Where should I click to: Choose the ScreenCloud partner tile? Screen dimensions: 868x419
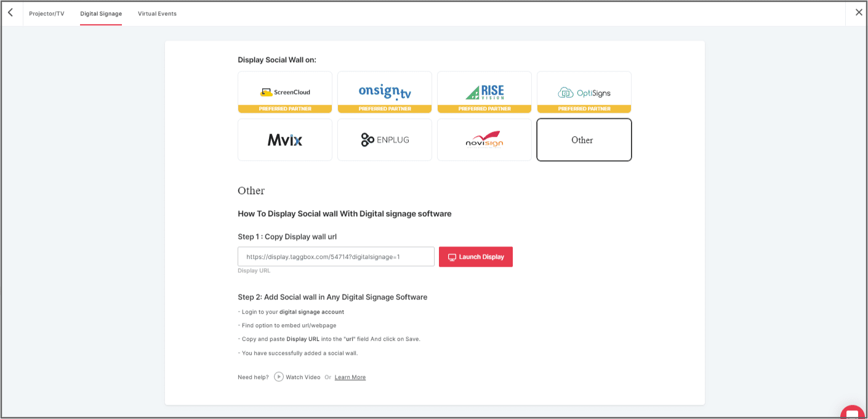(x=285, y=92)
